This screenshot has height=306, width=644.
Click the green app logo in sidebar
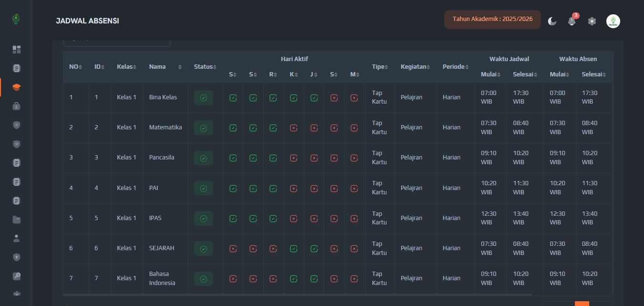(x=16, y=19)
